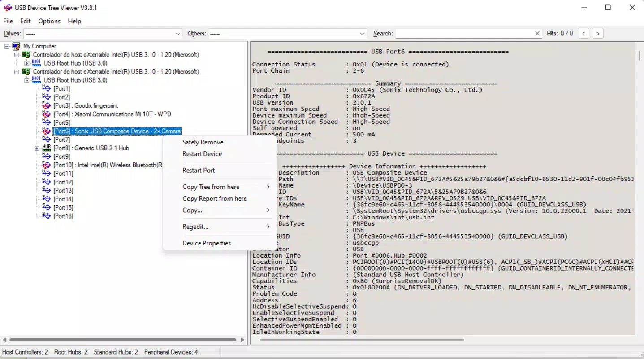The height and width of the screenshot is (359, 644).
Task: Open the Help menu
Action: 74,21
